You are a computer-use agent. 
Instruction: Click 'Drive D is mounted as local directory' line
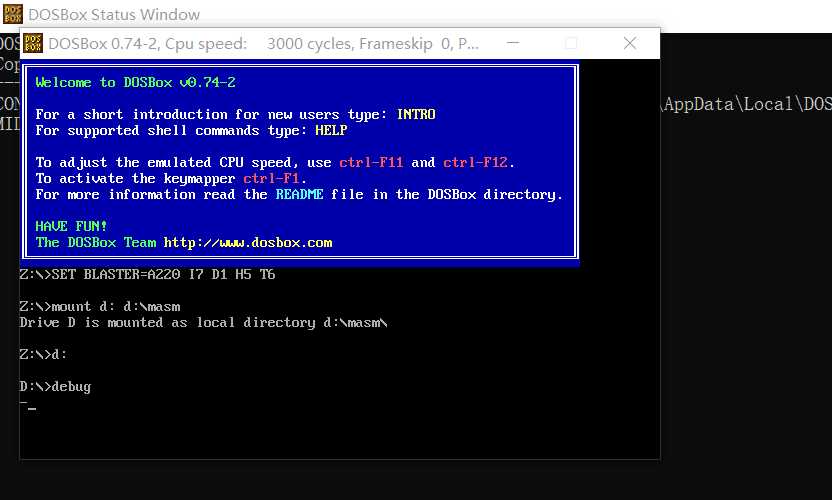point(203,322)
